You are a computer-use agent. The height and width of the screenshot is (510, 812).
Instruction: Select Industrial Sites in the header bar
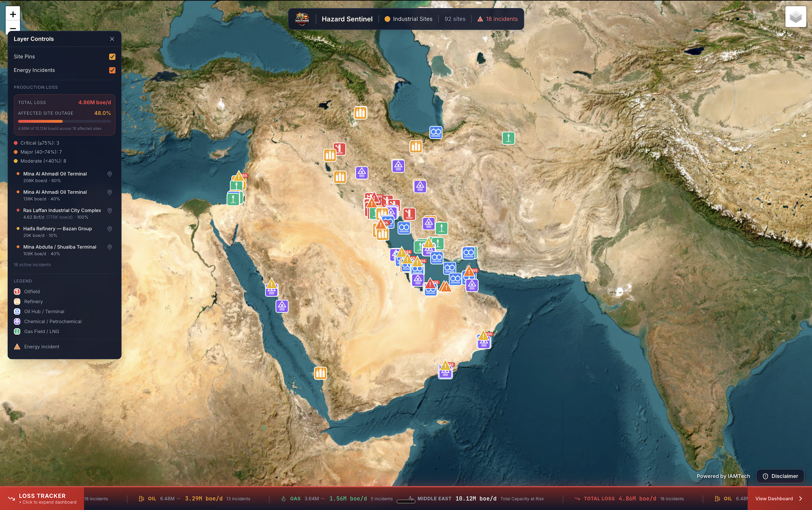pos(412,18)
